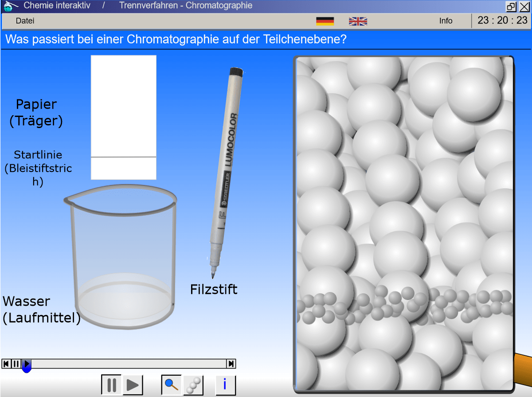Switch language to English flag

pyautogui.click(x=358, y=21)
